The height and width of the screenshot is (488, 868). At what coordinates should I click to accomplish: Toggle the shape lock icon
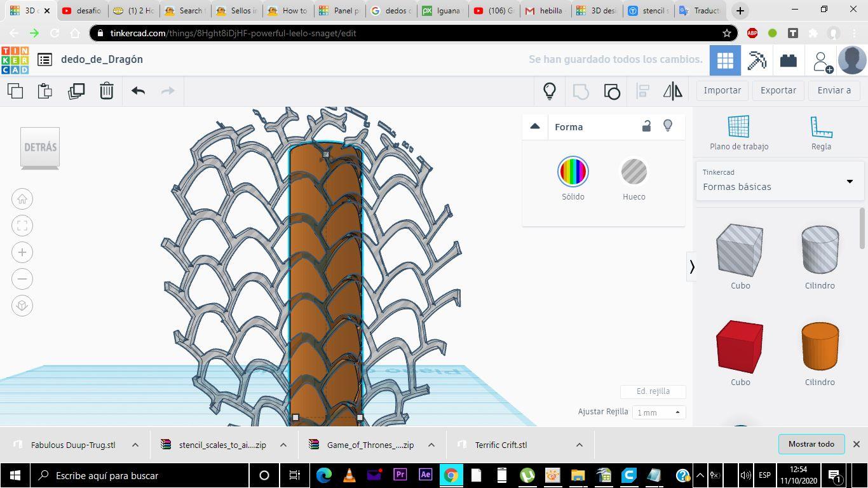click(646, 126)
